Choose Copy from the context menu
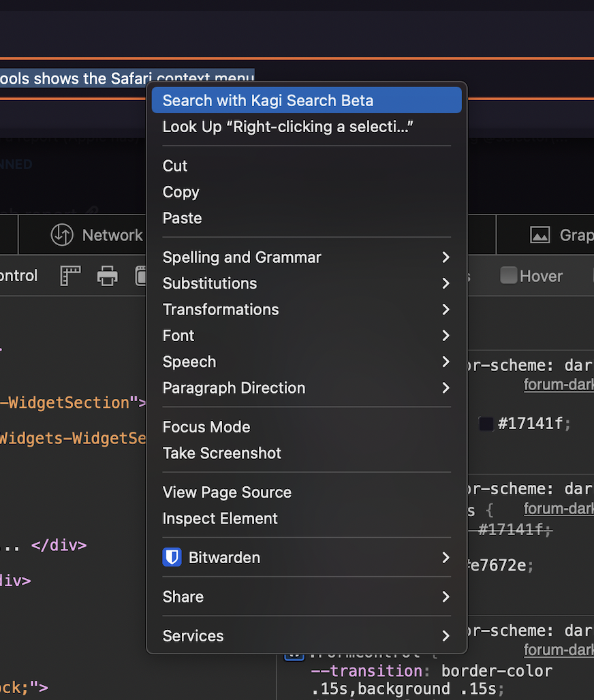 [x=181, y=192]
